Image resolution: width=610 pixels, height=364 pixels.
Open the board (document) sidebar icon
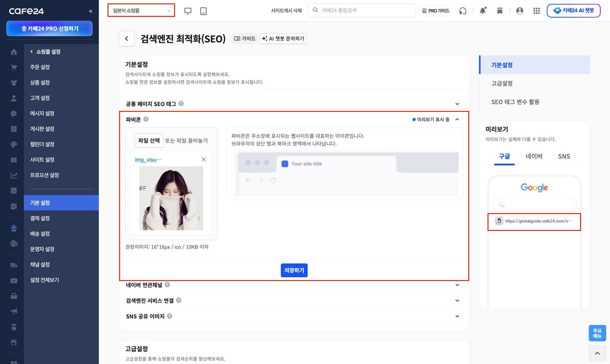tap(14, 129)
